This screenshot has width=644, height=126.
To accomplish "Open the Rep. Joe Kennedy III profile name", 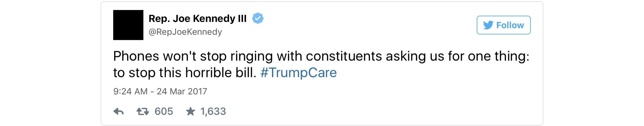I will (197, 18).
